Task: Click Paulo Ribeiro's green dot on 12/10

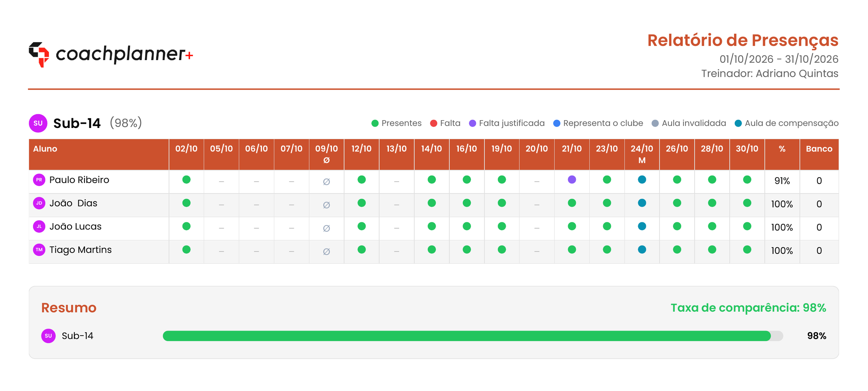Action: pos(361,180)
